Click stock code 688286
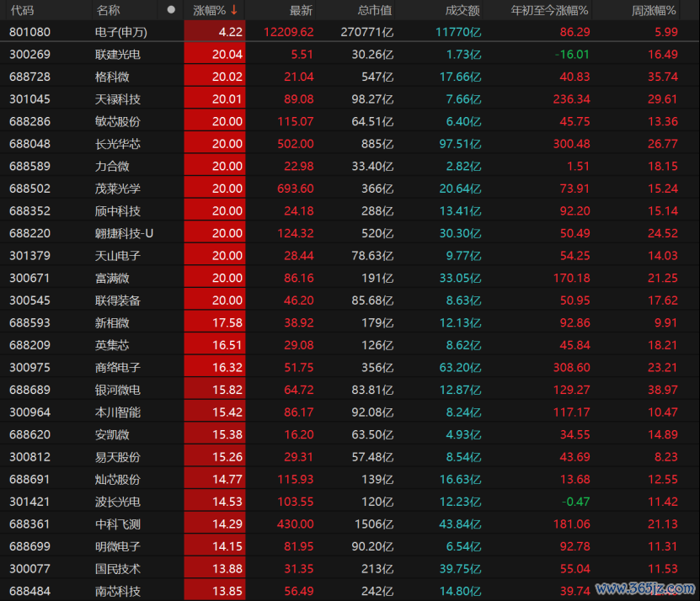 pyautogui.click(x=30, y=121)
